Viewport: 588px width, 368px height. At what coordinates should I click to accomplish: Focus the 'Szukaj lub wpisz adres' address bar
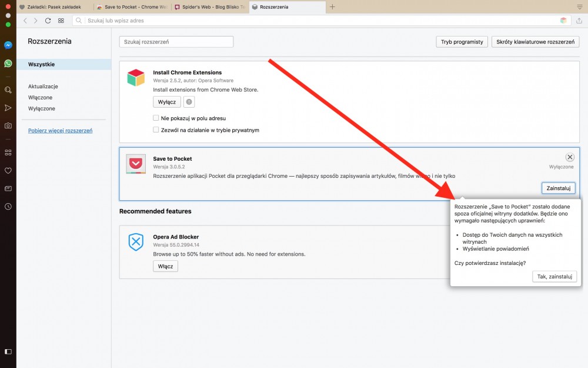click(x=322, y=21)
